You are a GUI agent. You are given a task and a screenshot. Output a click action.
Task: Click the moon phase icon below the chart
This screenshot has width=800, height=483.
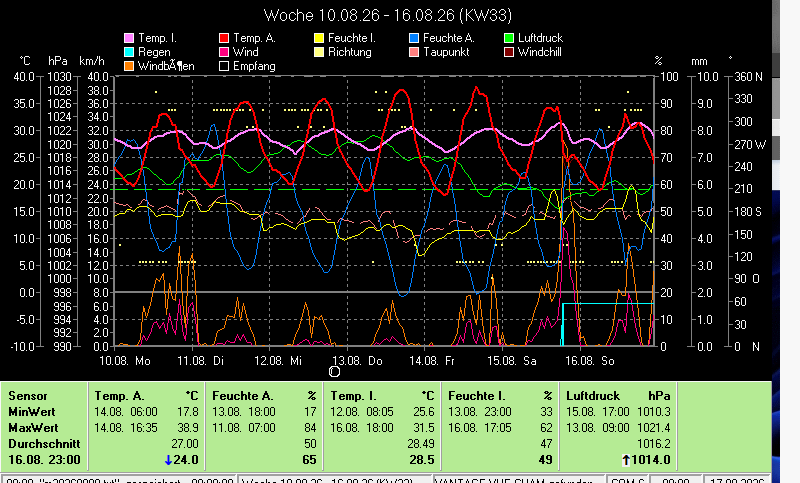tap(334, 372)
